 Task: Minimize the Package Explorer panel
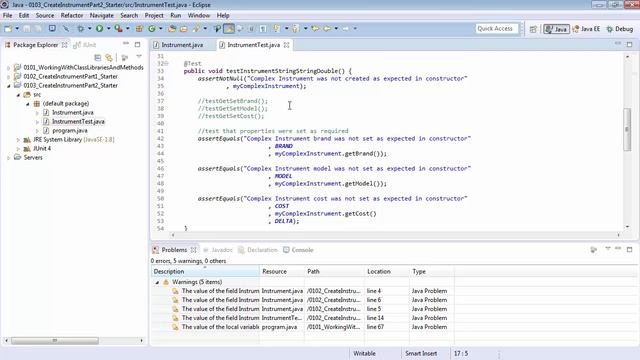pyautogui.click(x=126, y=44)
